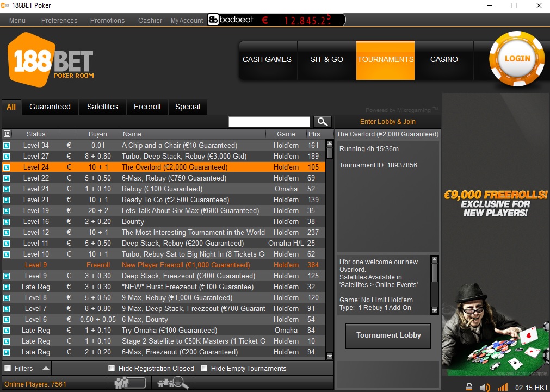Click the find players magnifier icon in bottom bar
This screenshot has width=550, height=392.
tap(173, 383)
